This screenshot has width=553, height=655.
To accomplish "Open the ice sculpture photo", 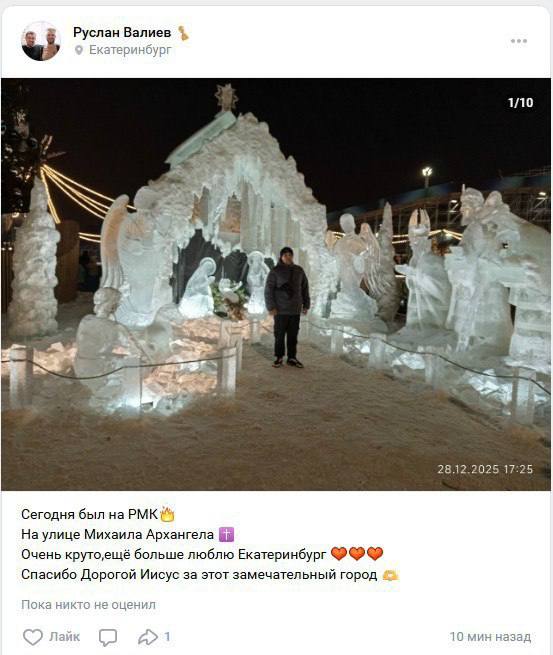I will (276, 284).
